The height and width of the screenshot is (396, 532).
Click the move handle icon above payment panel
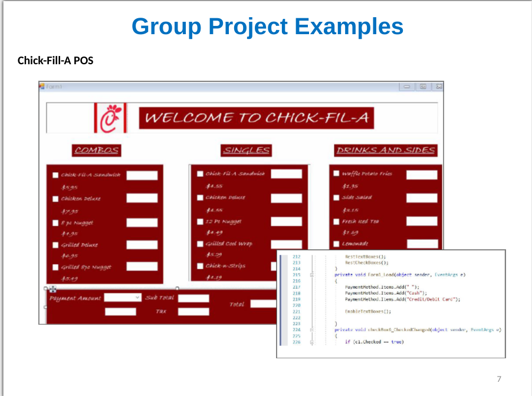coord(52,289)
